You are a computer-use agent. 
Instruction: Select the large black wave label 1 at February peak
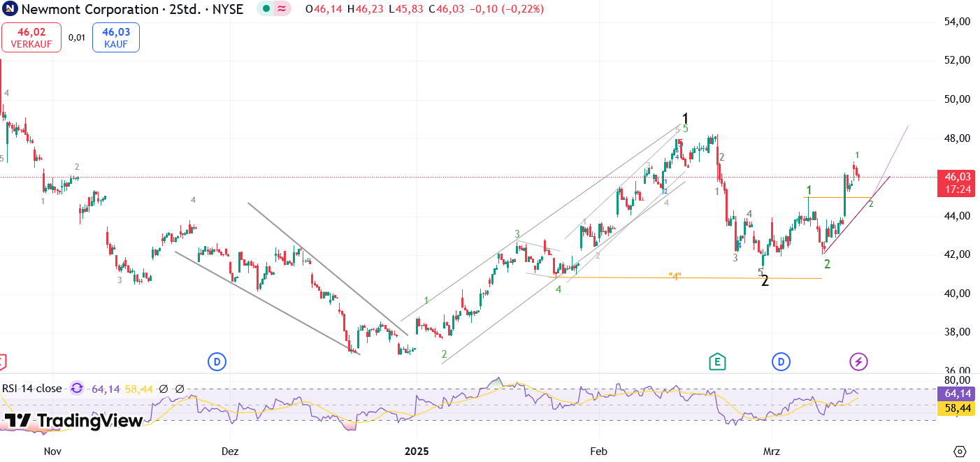(x=686, y=119)
